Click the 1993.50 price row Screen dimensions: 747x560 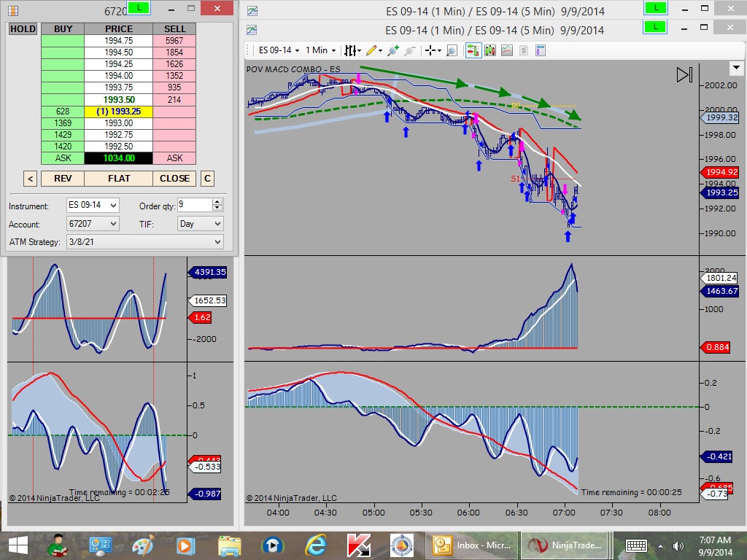coord(119,99)
